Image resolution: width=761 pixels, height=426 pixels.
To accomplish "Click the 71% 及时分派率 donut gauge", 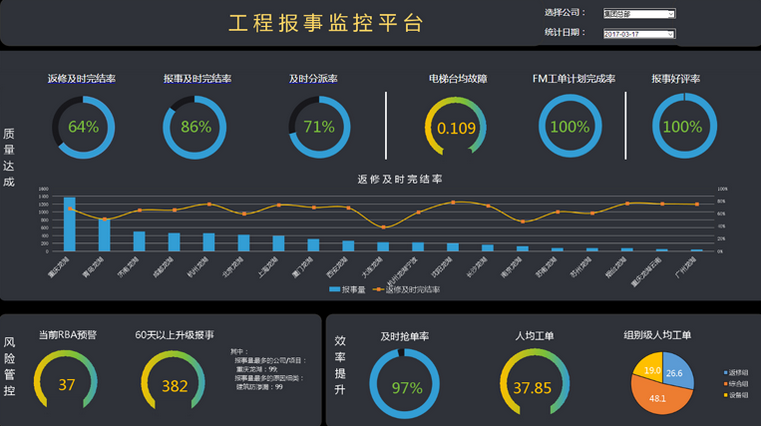I will coord(319,127).
